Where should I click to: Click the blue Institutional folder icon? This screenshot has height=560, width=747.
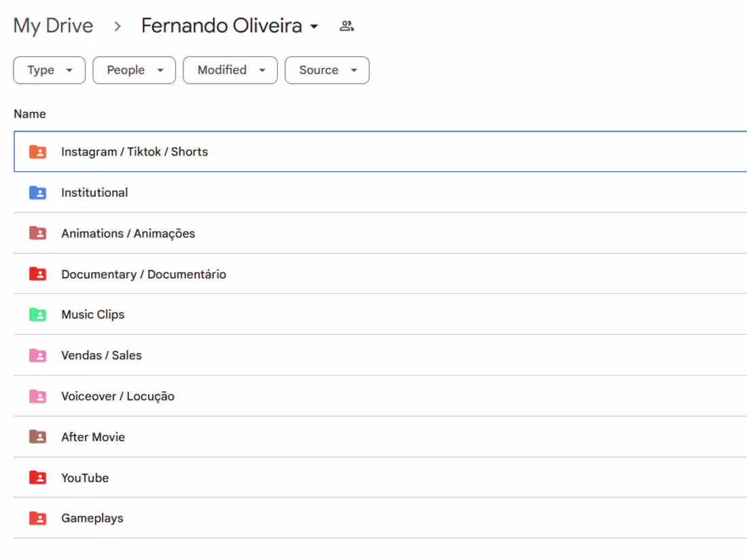click(37, 193)
